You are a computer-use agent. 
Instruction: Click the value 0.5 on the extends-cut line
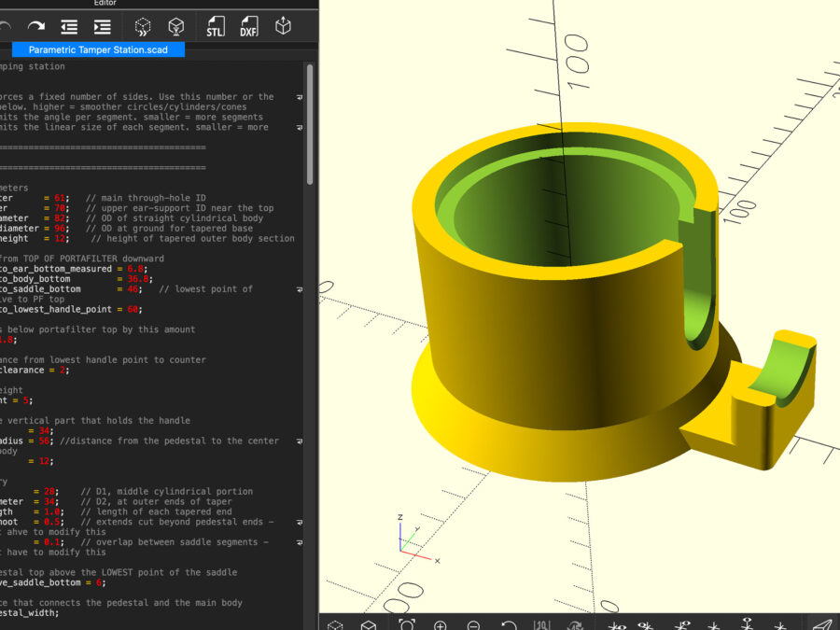tap(51, 522)
